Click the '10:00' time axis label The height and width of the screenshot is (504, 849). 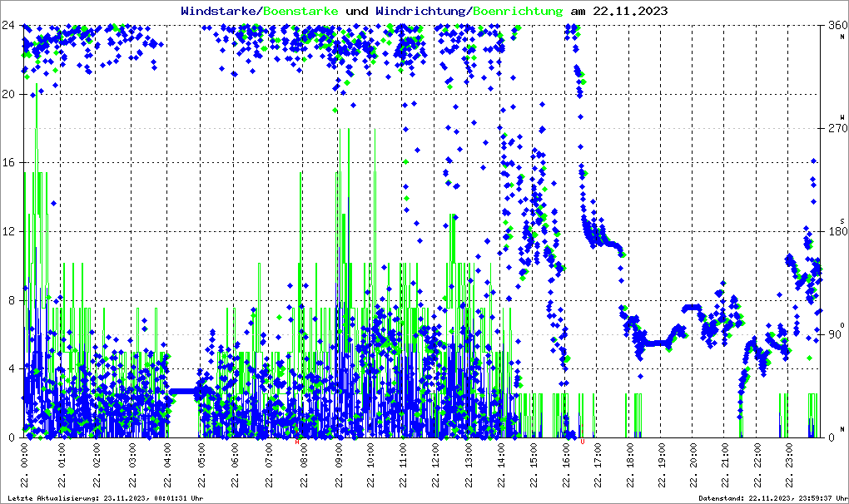tap(371, 465)
